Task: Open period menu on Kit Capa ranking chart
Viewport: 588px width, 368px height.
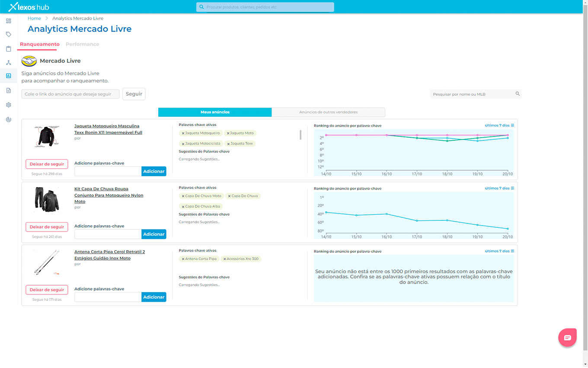Action: tap(499, 188)
